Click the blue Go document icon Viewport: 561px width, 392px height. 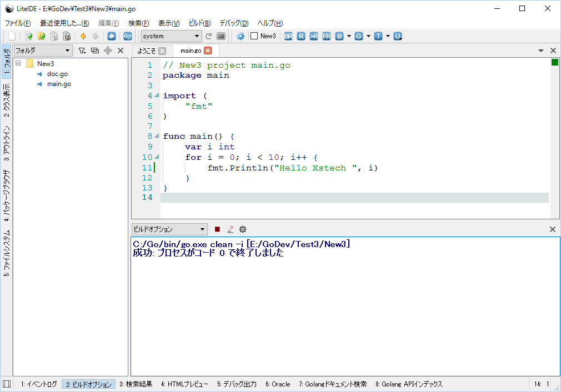128,36
